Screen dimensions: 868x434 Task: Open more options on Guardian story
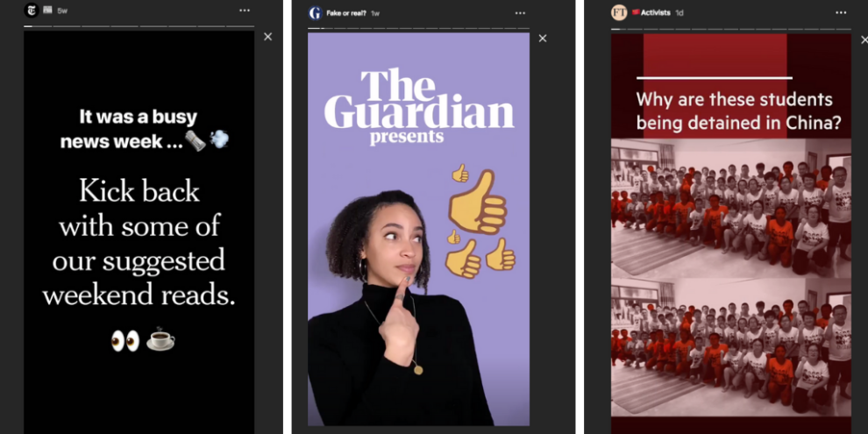pos(520,13)
